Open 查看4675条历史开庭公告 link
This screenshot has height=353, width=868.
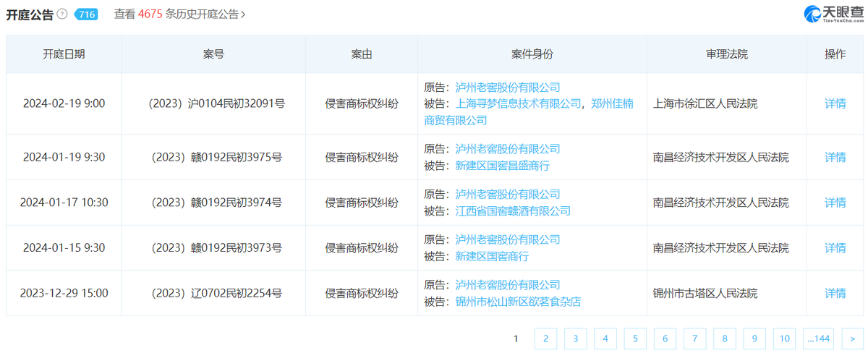[x=179, y=14]
